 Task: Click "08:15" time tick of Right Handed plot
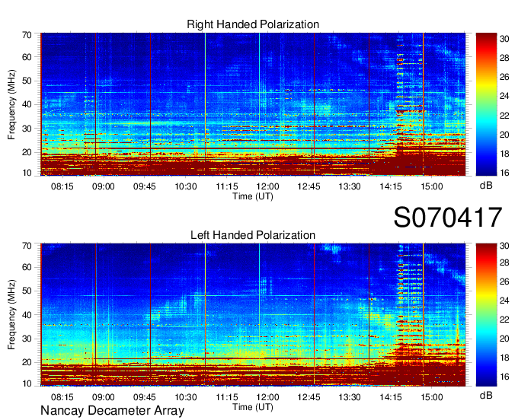(62, 186)
